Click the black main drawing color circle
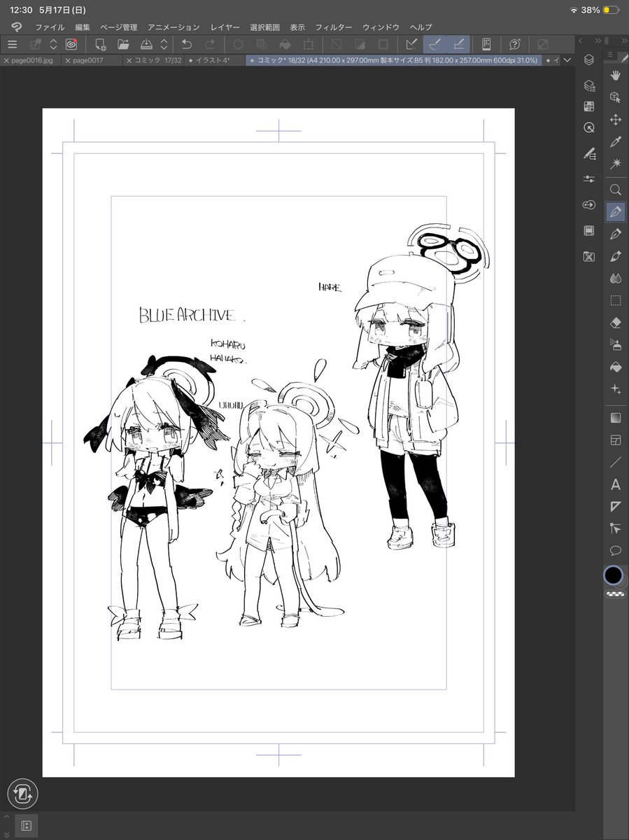This screenshot has width=629, height=840. click(614, 575)
